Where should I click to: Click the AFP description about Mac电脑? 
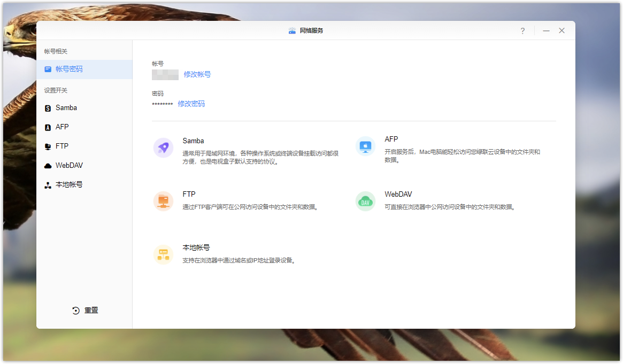[x=463, y=156]
